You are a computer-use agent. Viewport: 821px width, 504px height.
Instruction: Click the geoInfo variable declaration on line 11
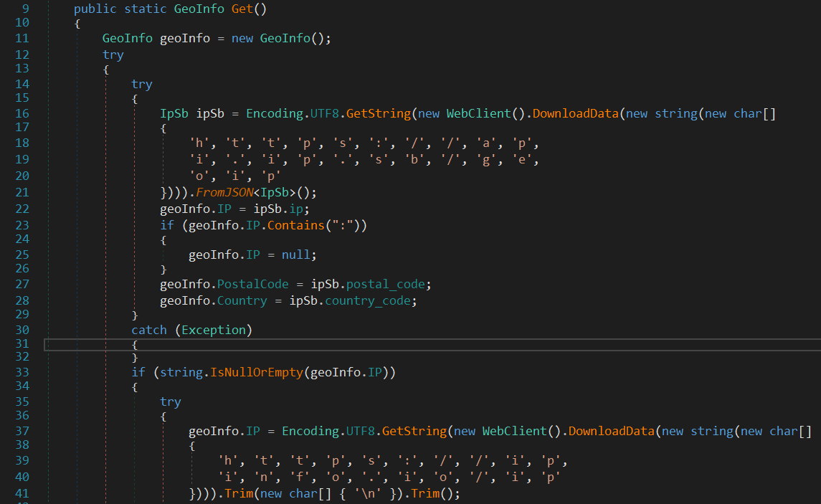(184, 39)
